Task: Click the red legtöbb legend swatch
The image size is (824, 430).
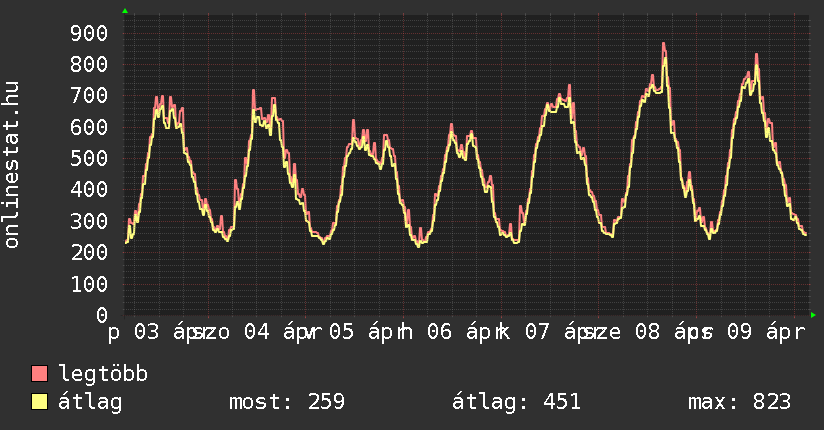Action: [40, 375]
